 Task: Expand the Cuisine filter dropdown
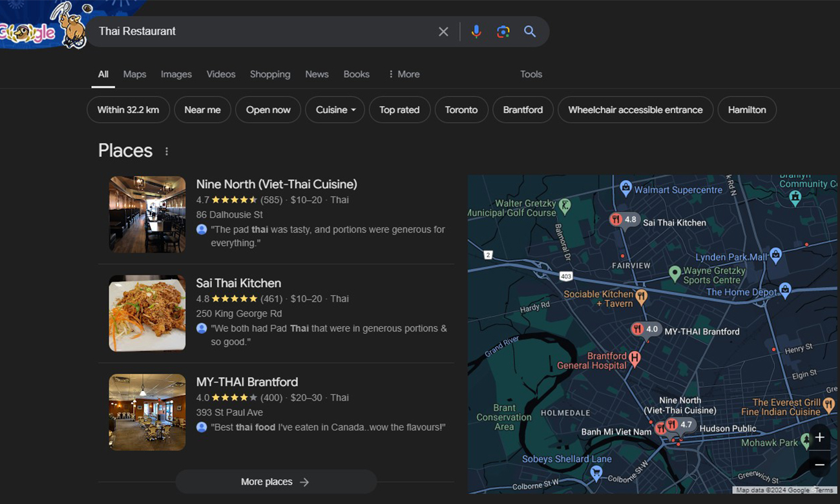pos(335,110)
